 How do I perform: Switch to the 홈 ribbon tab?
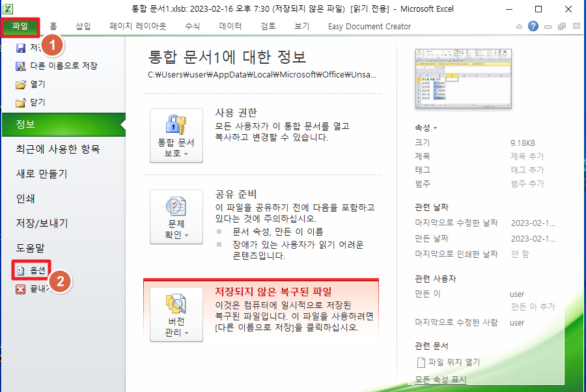pos(53,27)
